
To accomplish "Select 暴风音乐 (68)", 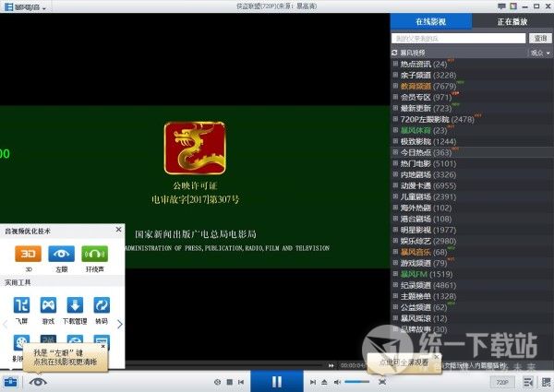I will click(424, 252).
